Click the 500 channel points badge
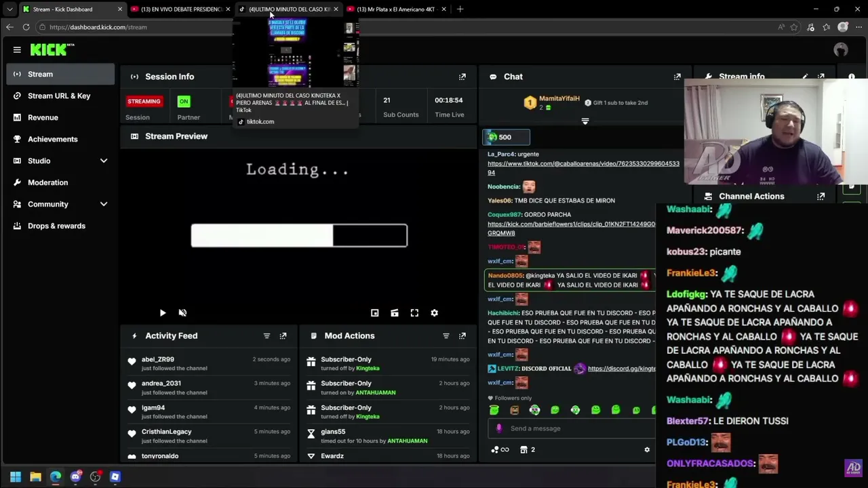 click(506, 137)
